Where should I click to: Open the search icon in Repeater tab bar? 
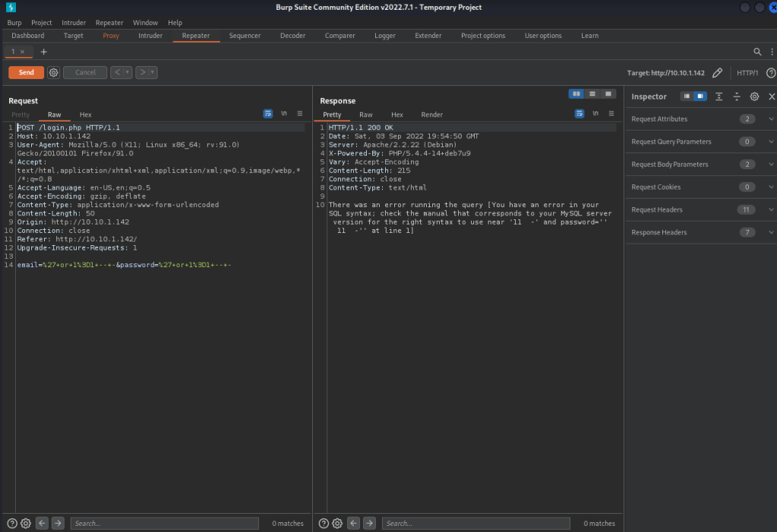pyautogui.click(x=756, y=52)
